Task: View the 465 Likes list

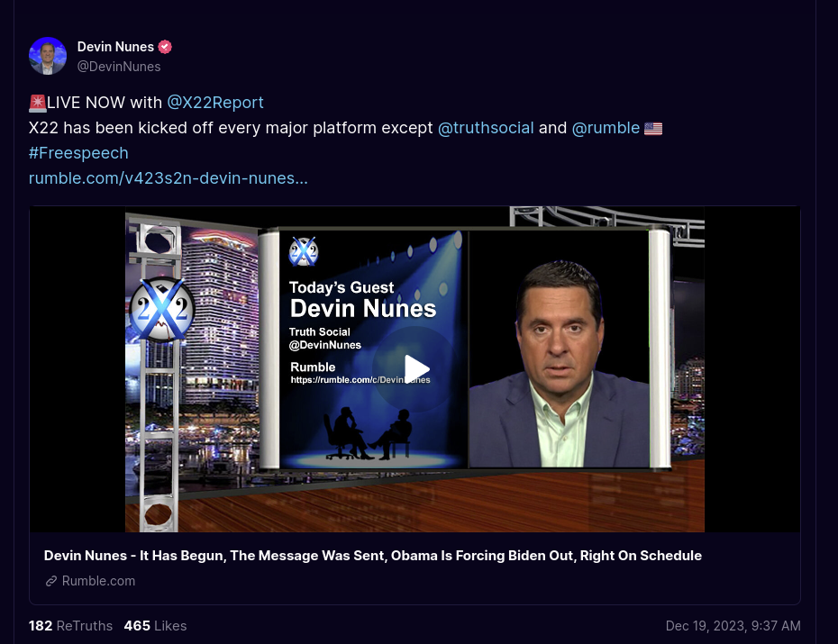Action: click(155, 626)
